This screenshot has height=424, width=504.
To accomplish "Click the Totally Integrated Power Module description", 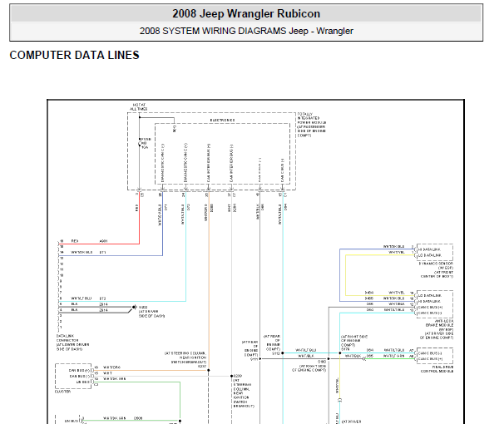I will (311, 125).
